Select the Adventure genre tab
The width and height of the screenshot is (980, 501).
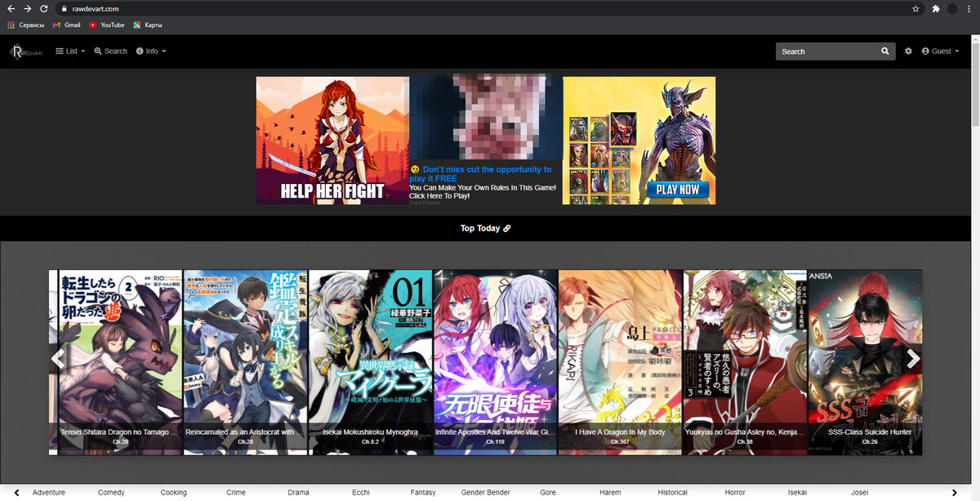(x=49, y=493)
